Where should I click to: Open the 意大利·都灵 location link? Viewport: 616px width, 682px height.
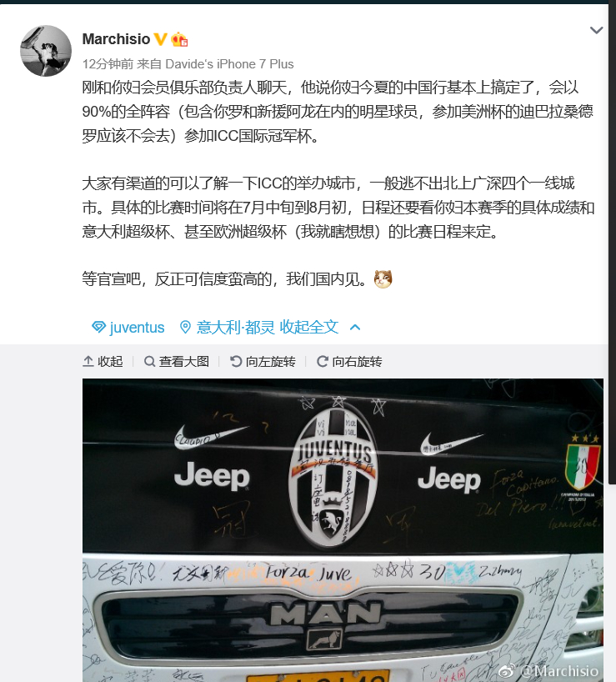pyautogui.click(x=235, y=327)
